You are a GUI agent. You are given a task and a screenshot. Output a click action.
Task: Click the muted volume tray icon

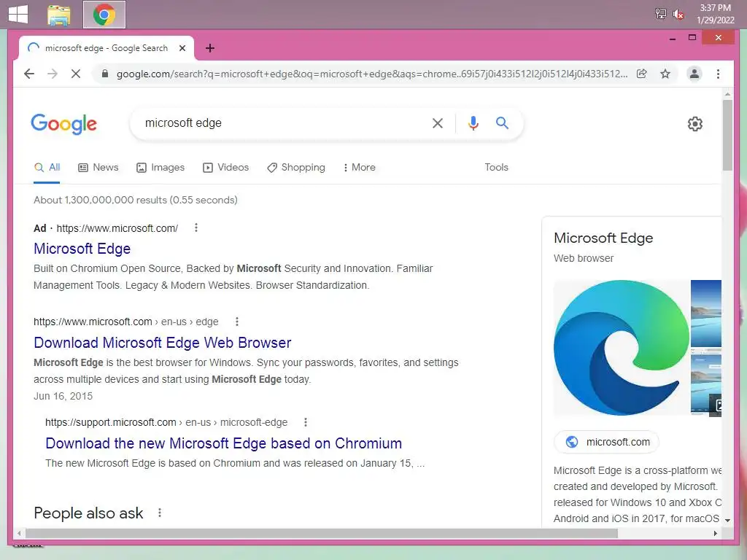(x=678, y=14)
